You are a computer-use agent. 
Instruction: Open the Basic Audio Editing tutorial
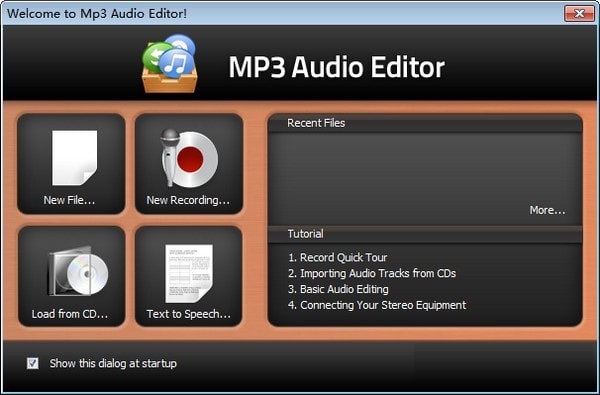coord(338,289)
